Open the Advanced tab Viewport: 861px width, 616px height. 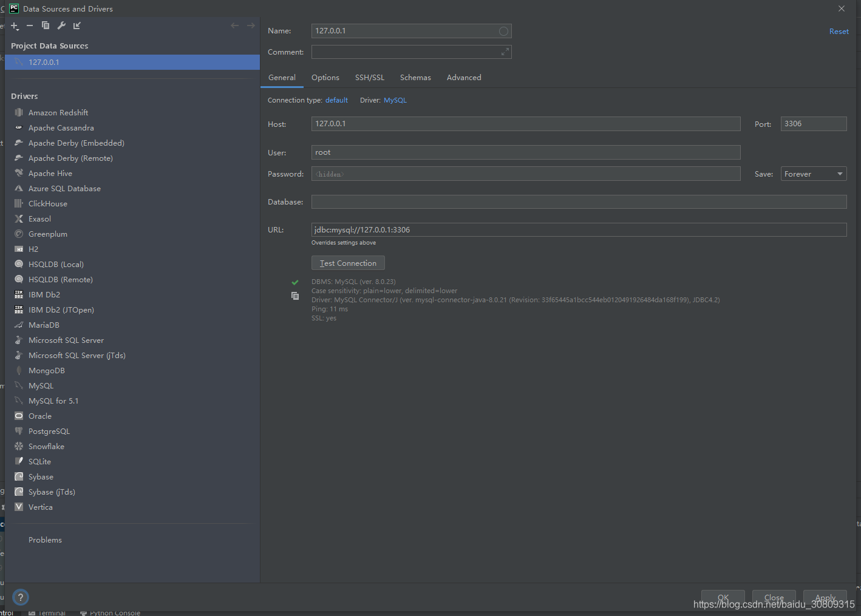[x=464, y=78]
